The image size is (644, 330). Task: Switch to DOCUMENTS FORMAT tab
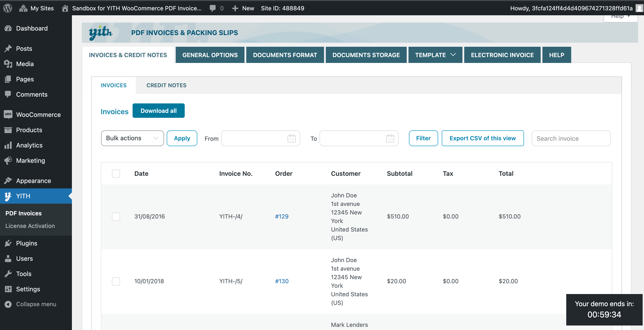point(285,55)
